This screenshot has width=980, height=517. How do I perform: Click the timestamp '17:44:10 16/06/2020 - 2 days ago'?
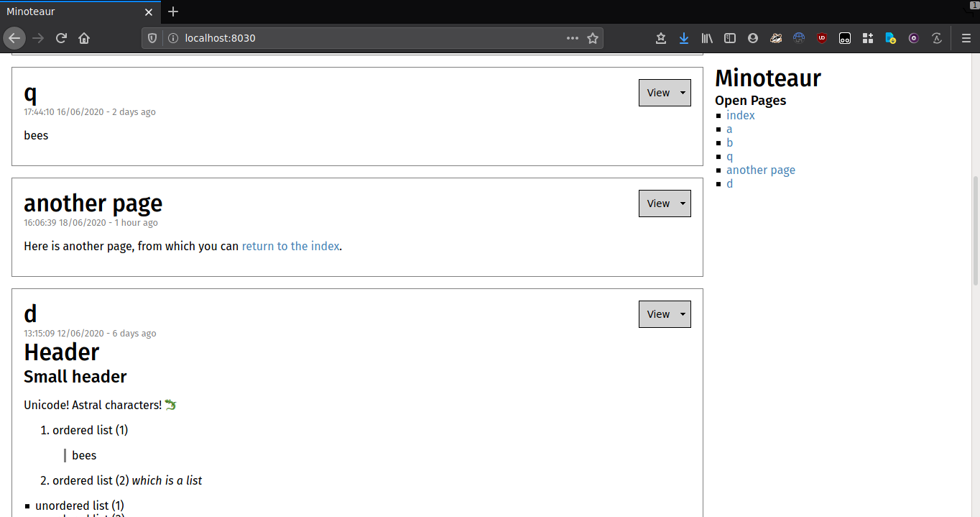click(90, 112)
